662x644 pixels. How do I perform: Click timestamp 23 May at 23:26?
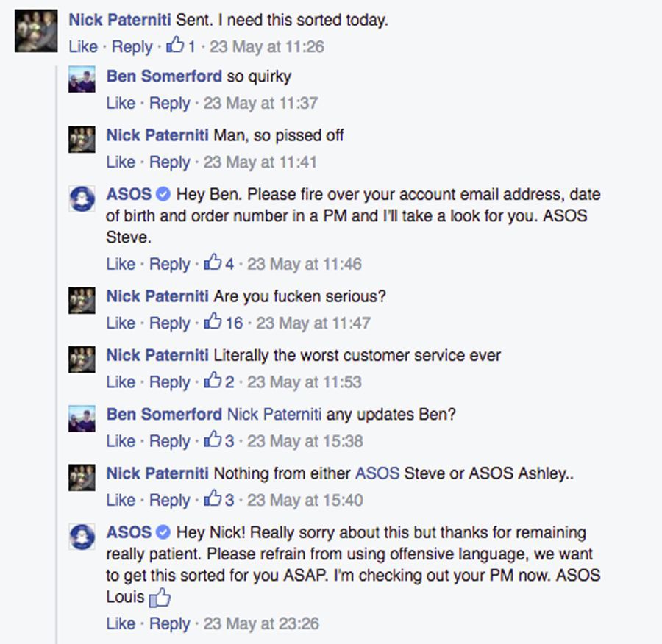[x=261, y=623]
